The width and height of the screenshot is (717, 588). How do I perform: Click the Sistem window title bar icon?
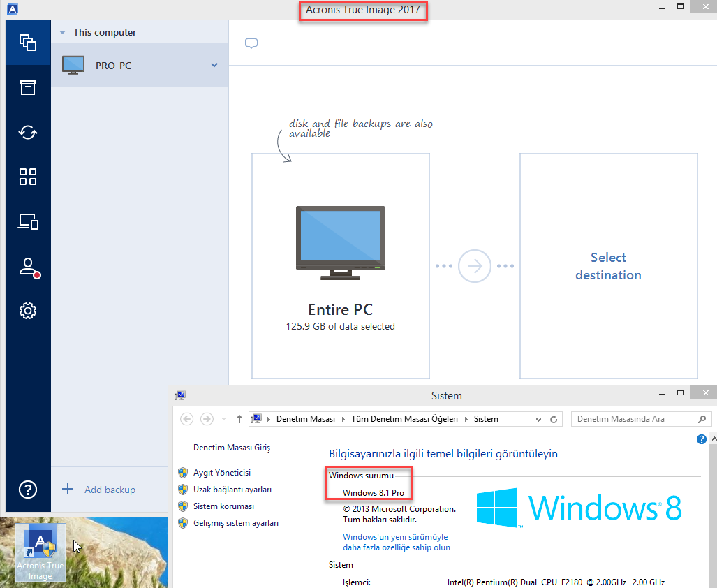point(180,395)
